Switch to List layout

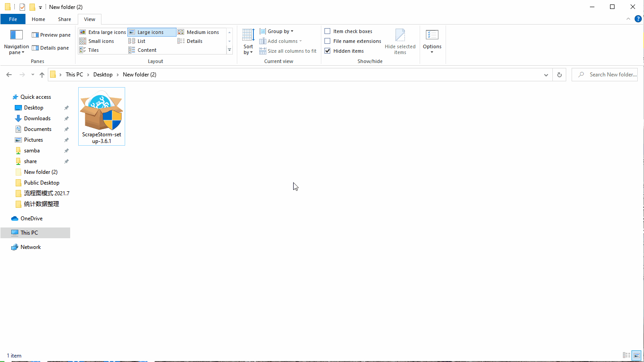pos(137,41)
